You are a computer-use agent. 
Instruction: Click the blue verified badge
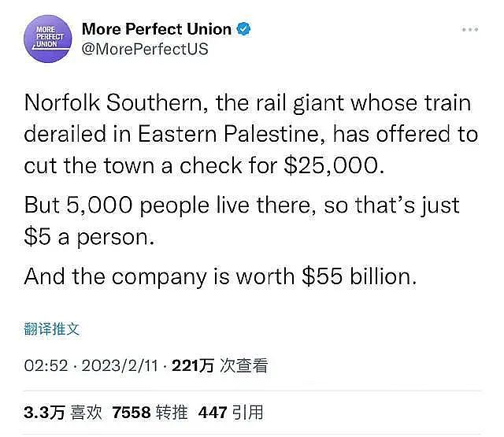point(243,29)
